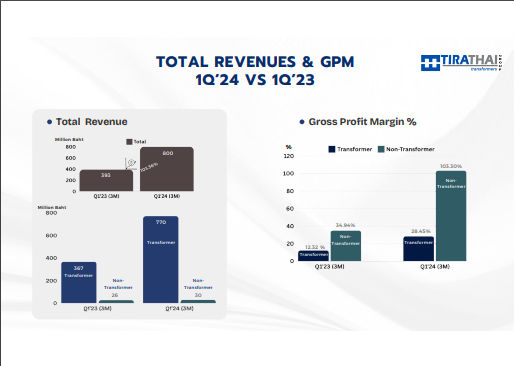The width and height of the screenshot is (514, 366).
Task: Click the 103.56% growth label
Action: pos(149,167)
